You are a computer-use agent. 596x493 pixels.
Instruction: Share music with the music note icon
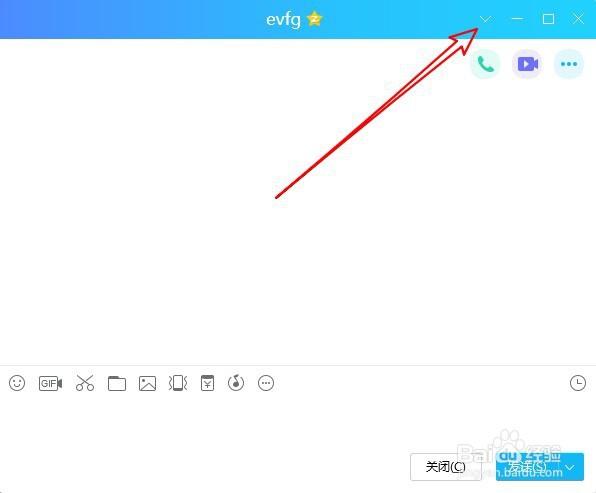pyautogui.click(x=236, y=383)
